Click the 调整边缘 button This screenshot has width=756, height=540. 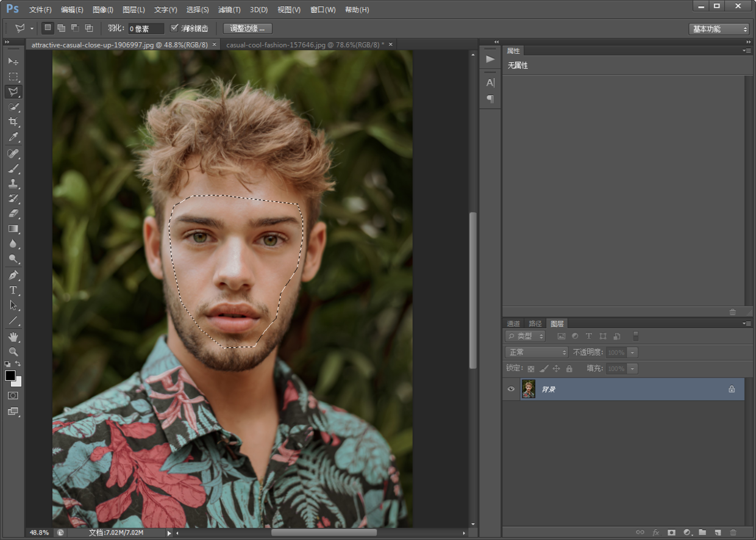pyautogui.click(x=248, y=29)
